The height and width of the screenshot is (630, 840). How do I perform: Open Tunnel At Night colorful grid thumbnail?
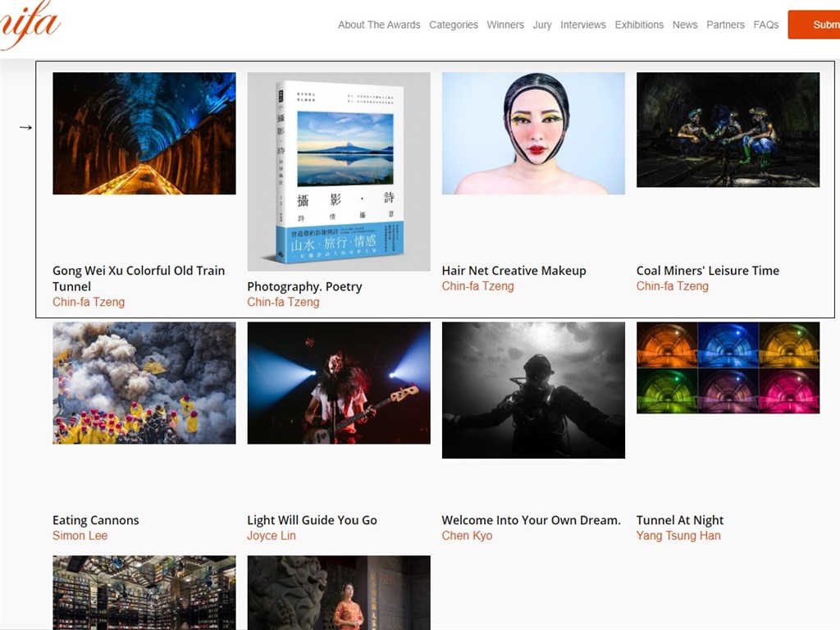[728, 367]
